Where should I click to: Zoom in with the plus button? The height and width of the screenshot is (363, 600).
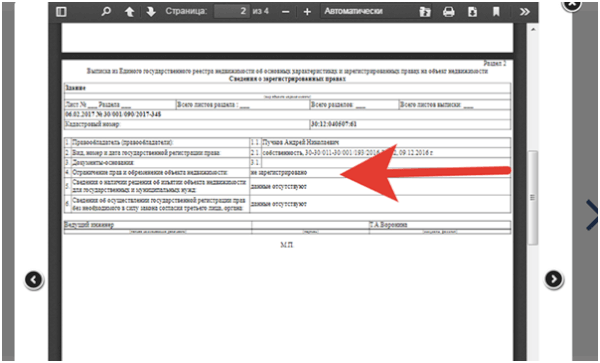[x=307, y=12]
